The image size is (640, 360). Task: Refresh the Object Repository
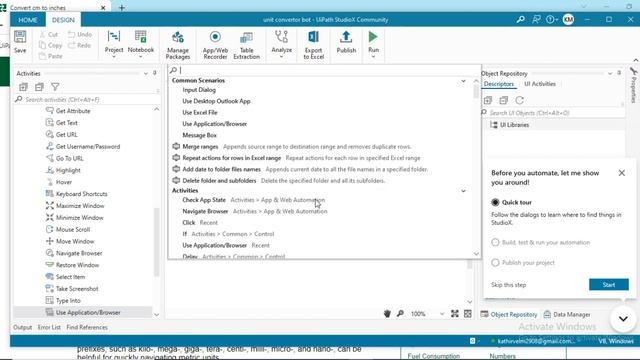pos(519,100)
